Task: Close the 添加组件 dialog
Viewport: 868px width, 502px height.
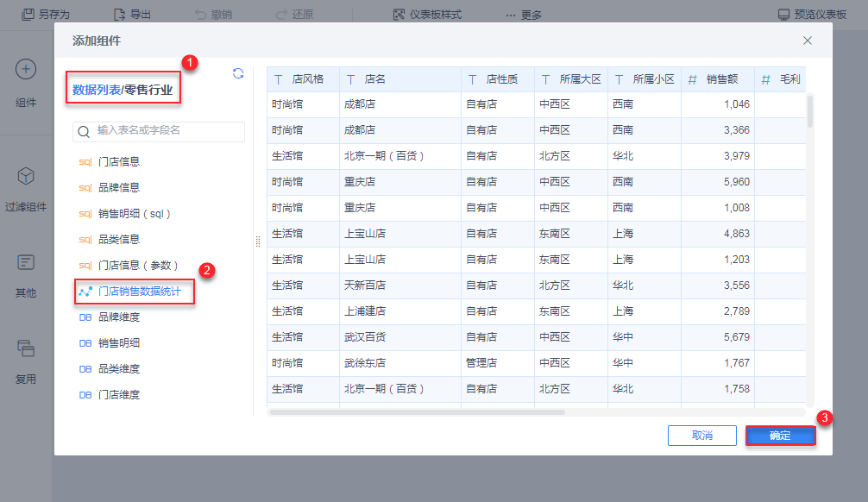Action: pos(808,41)
